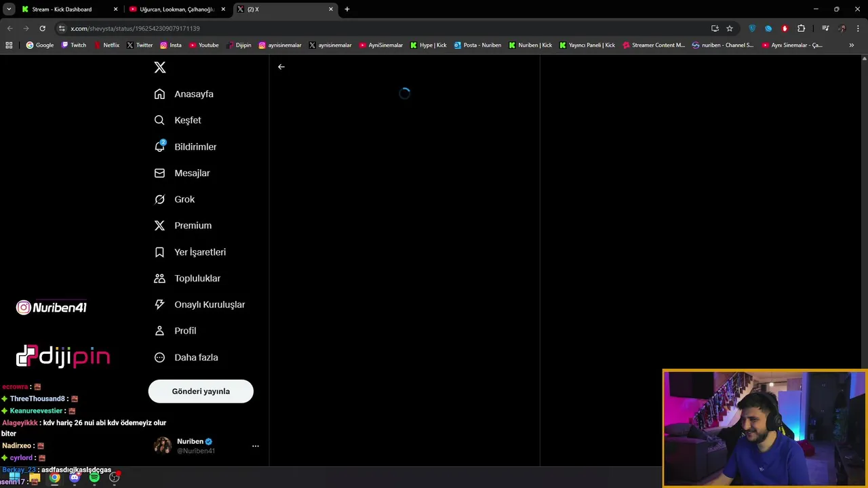Open Yer İşaretleri bookmarks

click(x=190, y=252)
